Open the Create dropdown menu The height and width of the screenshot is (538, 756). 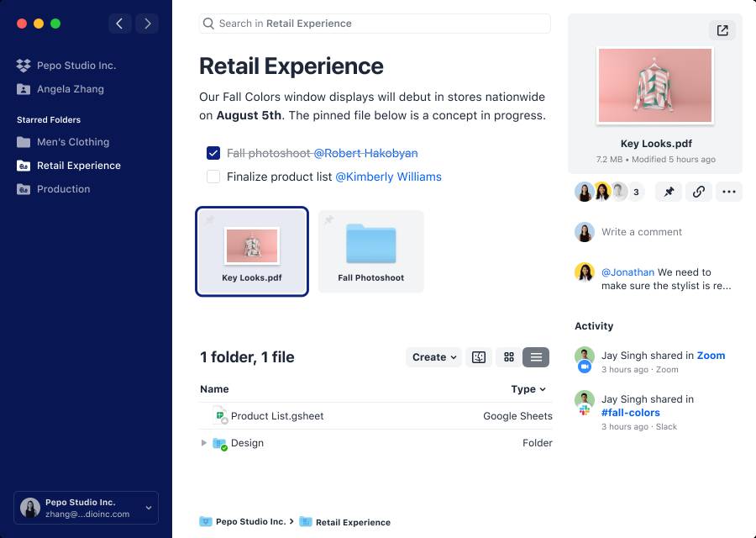click(433, 356)
